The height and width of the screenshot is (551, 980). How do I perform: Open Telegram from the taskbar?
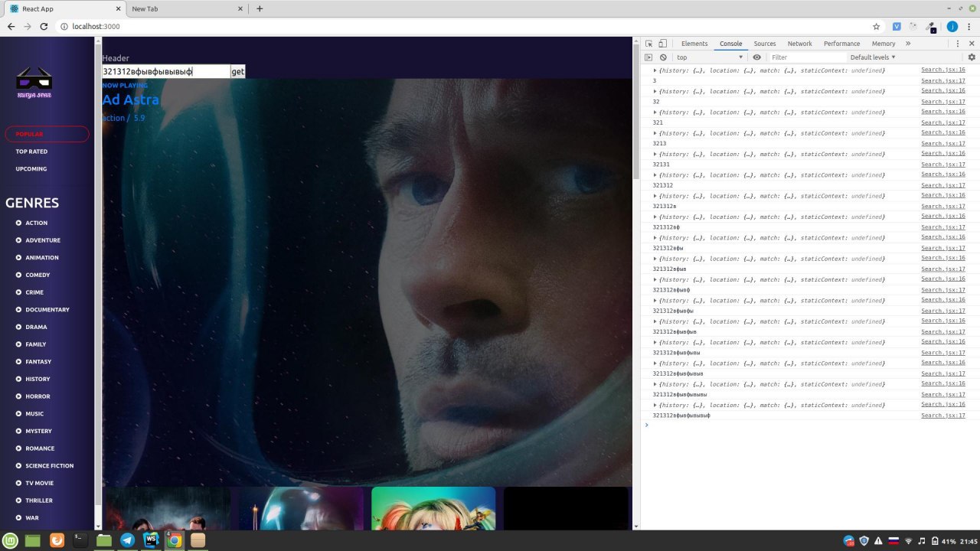127,540
